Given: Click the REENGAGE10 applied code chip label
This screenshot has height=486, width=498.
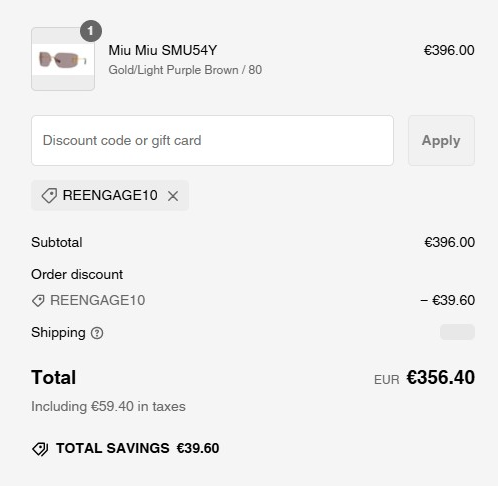Looking at the screenshot, I should tap(110, 195).
